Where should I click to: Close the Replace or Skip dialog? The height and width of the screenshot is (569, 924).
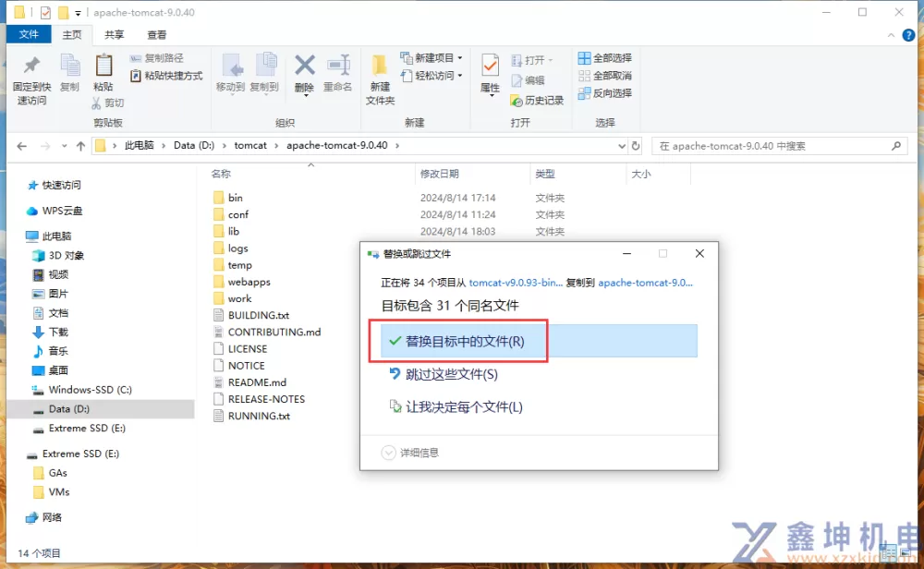tap(699, 253)
